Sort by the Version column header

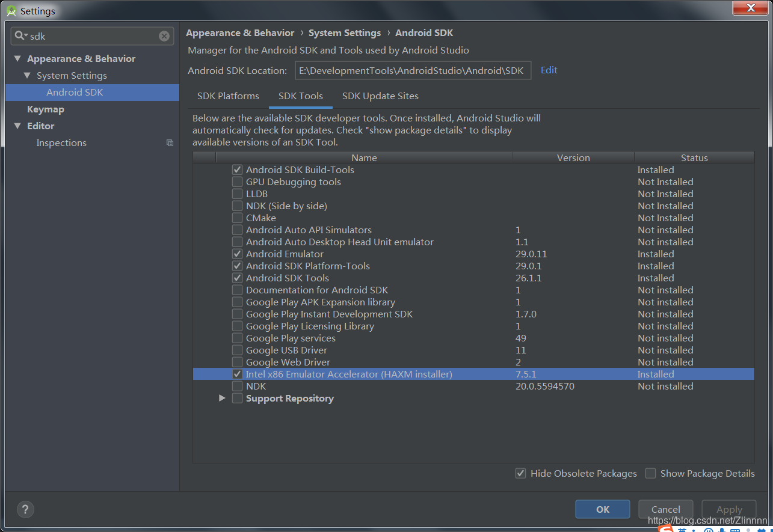point(573,157)
